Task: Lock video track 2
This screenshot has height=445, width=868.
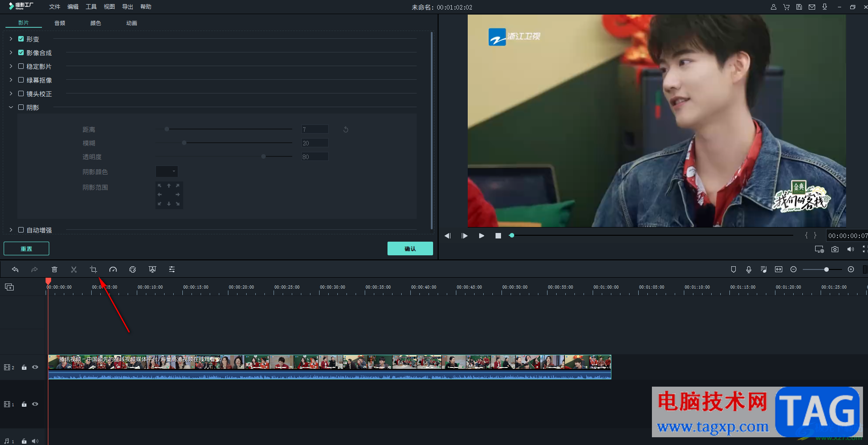Action: pos(24,367)
